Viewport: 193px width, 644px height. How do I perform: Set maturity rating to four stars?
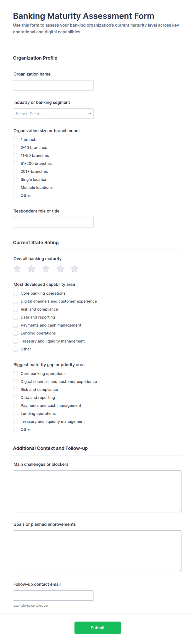tap(60, 269)
